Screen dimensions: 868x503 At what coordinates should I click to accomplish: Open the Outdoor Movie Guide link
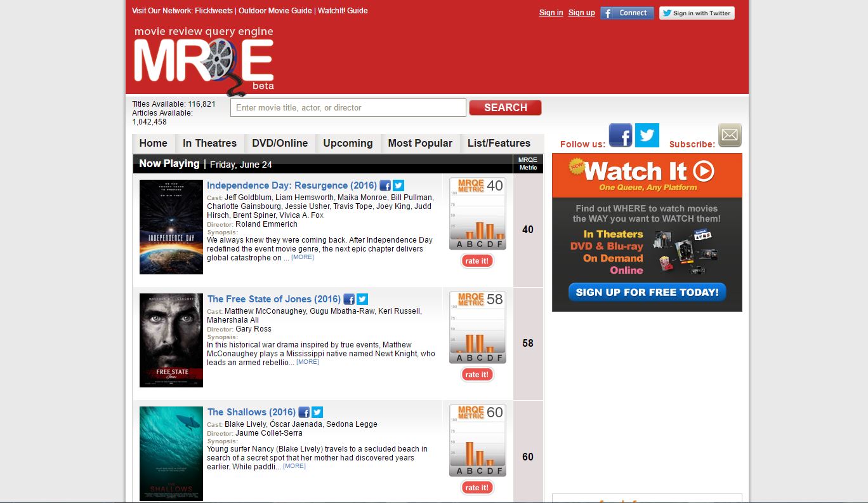click(275, 11)
